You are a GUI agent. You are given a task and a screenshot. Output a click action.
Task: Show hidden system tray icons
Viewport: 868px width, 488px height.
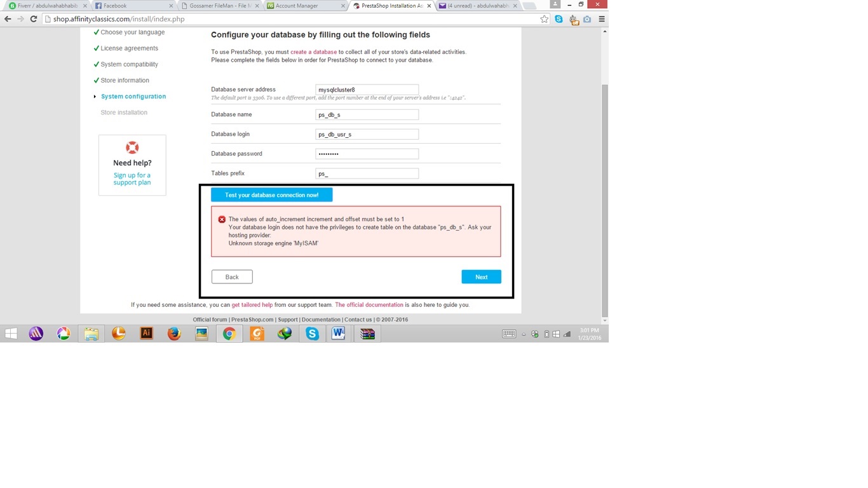524,334
